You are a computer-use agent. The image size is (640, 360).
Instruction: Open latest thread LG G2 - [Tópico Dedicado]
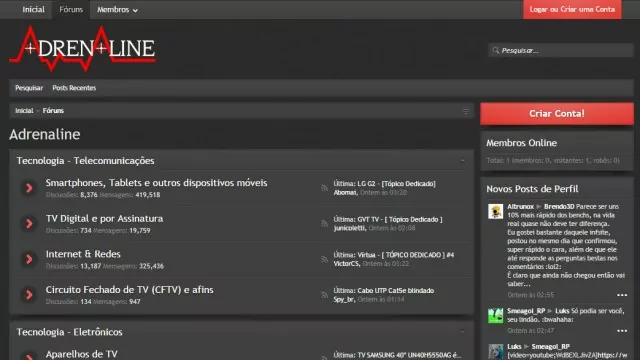[x=396, y=184]
